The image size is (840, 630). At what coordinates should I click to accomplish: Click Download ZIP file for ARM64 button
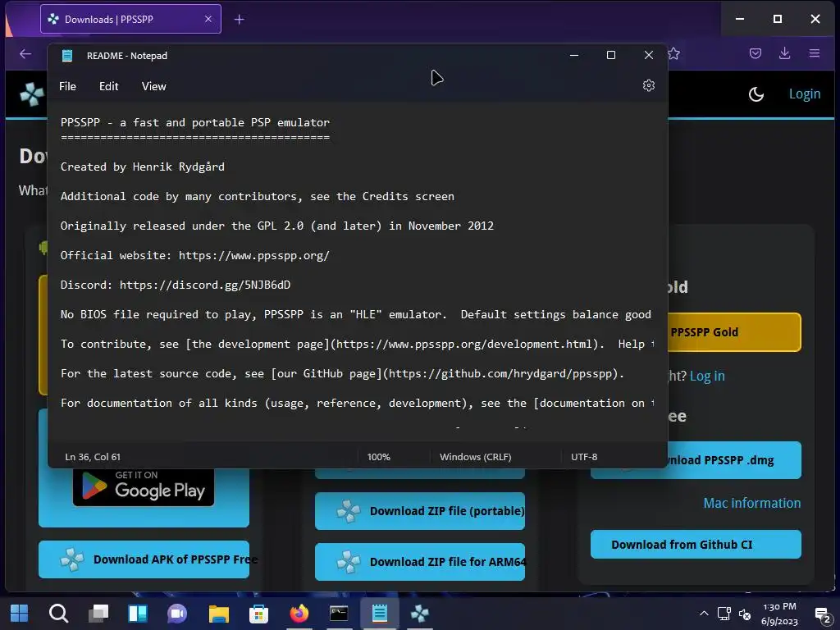click(x=420, y=562)
